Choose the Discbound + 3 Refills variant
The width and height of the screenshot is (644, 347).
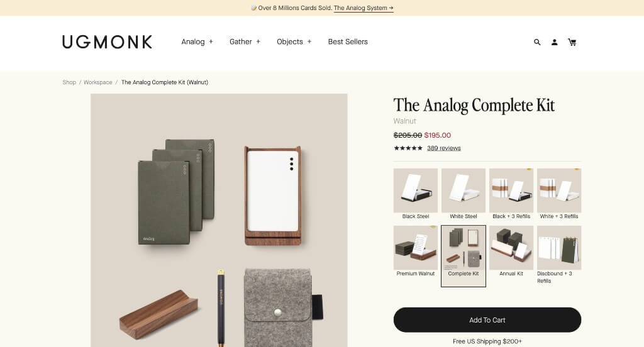click(x=559, y=255)
